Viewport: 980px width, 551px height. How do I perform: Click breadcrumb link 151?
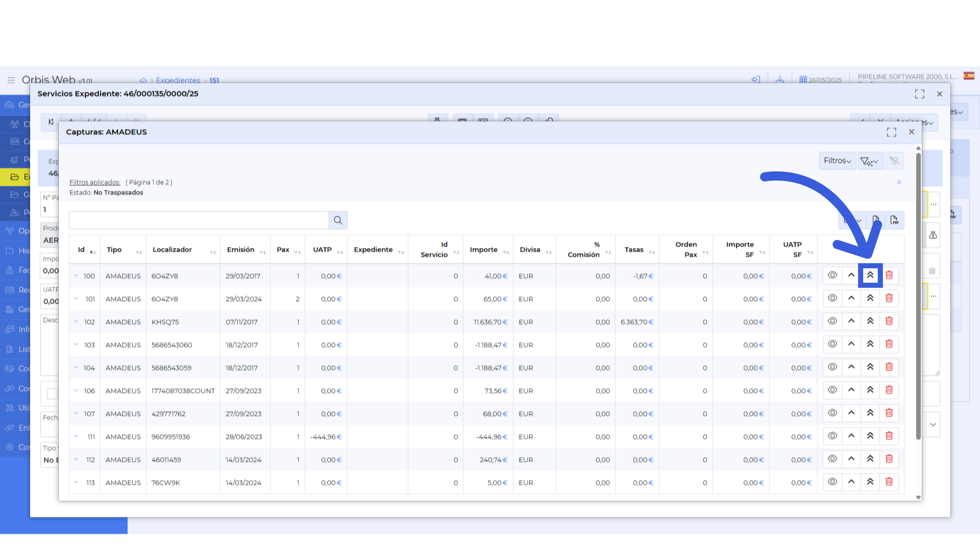[x=214, y=81]
